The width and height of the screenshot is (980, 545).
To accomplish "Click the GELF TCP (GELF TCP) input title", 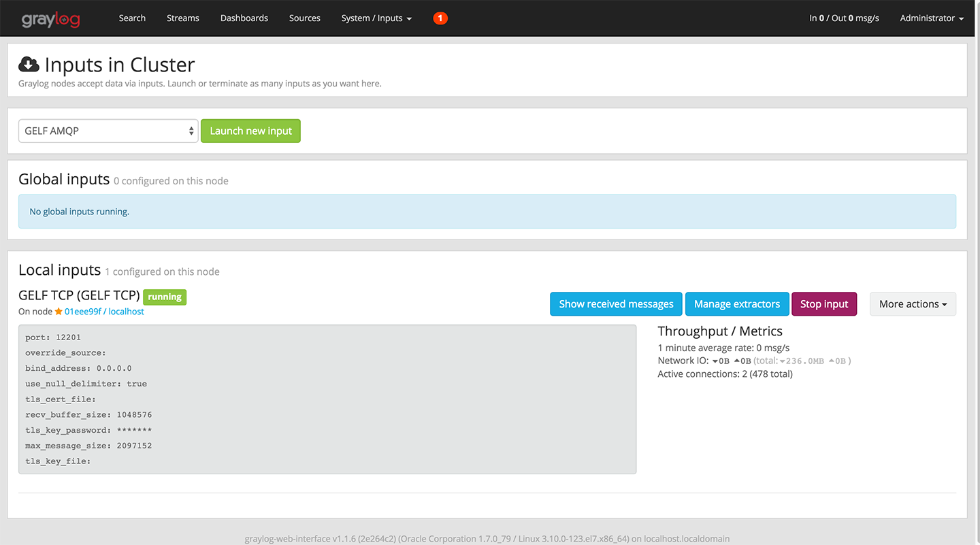I will click(79, 296).
